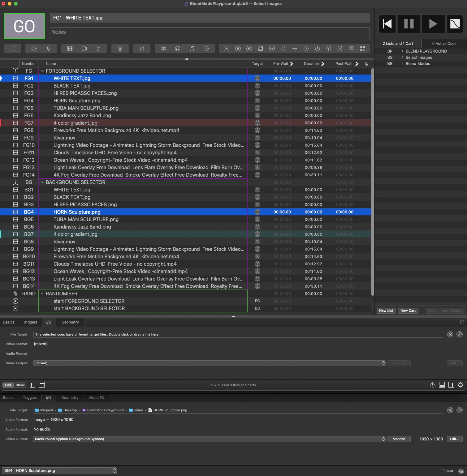This screenshot has height=476, width=467.
Task: Add a new Audio cue from toolbar
Action: click(x=34, y=49)
